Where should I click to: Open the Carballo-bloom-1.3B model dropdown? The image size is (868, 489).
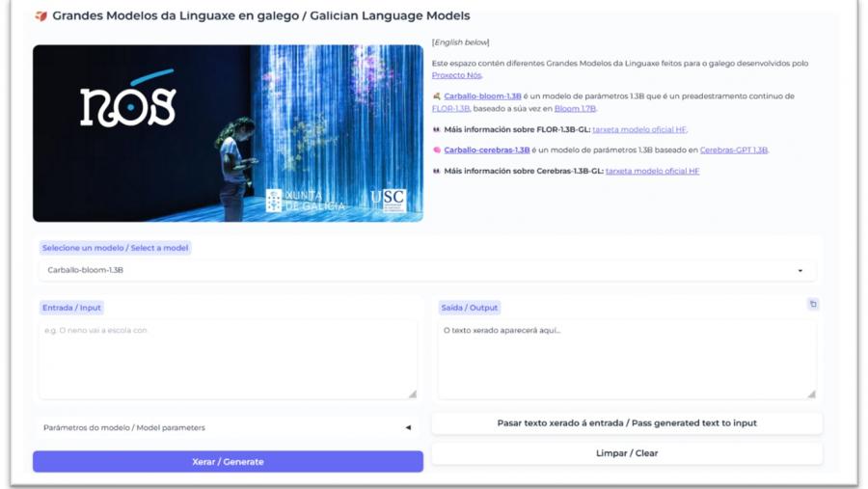pos(427,270)
